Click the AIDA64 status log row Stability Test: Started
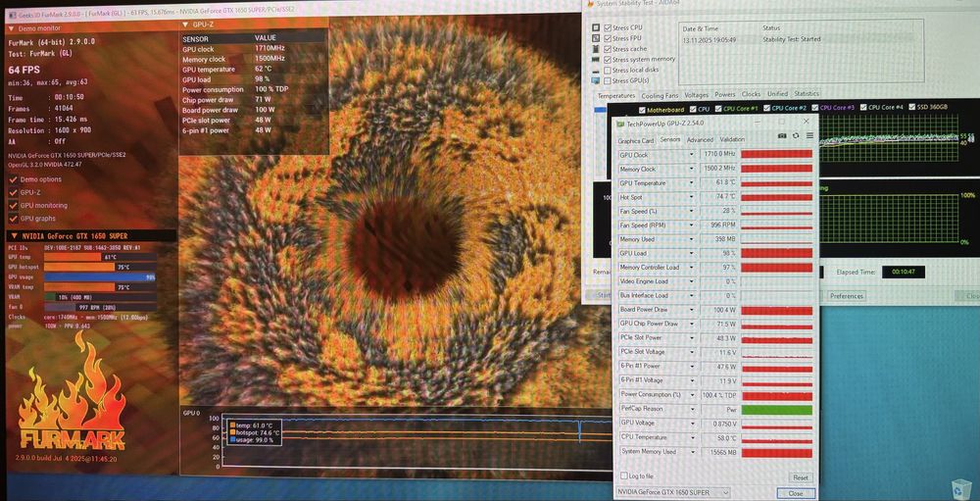The image size is (980, 501). tap(800, 39)
